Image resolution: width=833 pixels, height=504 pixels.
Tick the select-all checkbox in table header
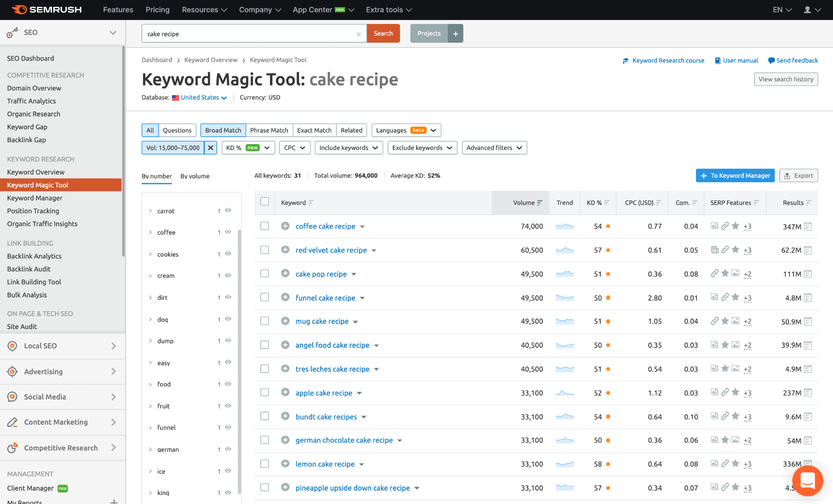[265, 201]
